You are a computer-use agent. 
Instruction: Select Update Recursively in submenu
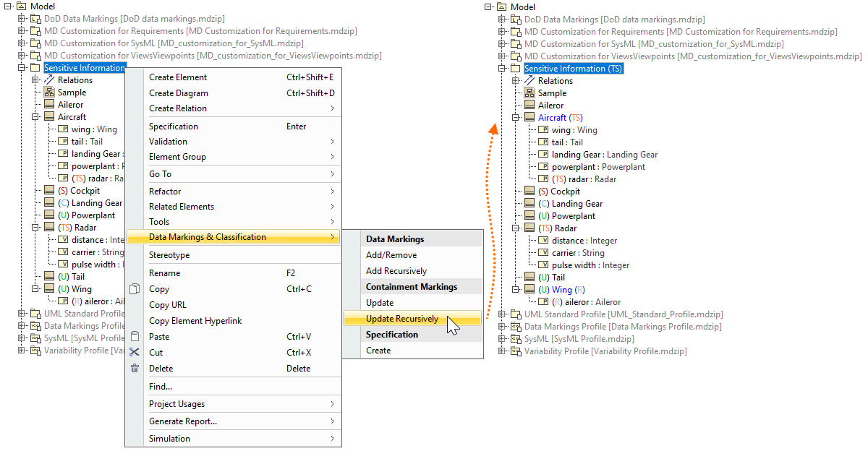(402, 319)
